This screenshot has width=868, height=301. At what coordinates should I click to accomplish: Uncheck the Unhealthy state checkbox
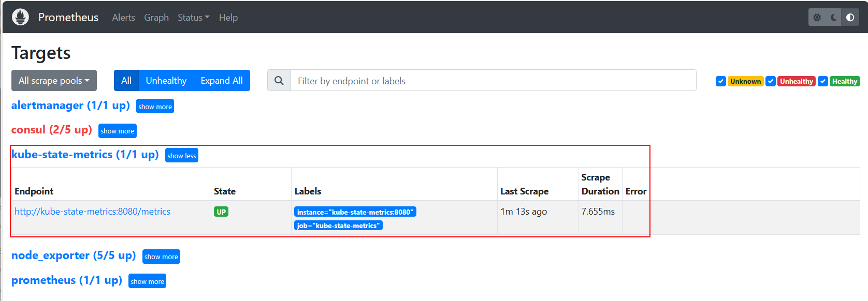[771, 81]
